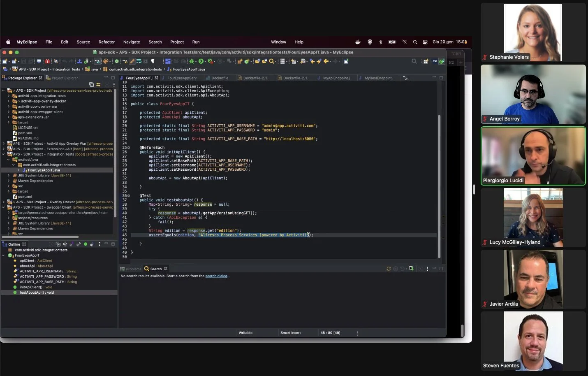Screen dimensions: 588x376
Task: Toggle Word Wrap toolbar icon
Action: [x=139, y=61]
